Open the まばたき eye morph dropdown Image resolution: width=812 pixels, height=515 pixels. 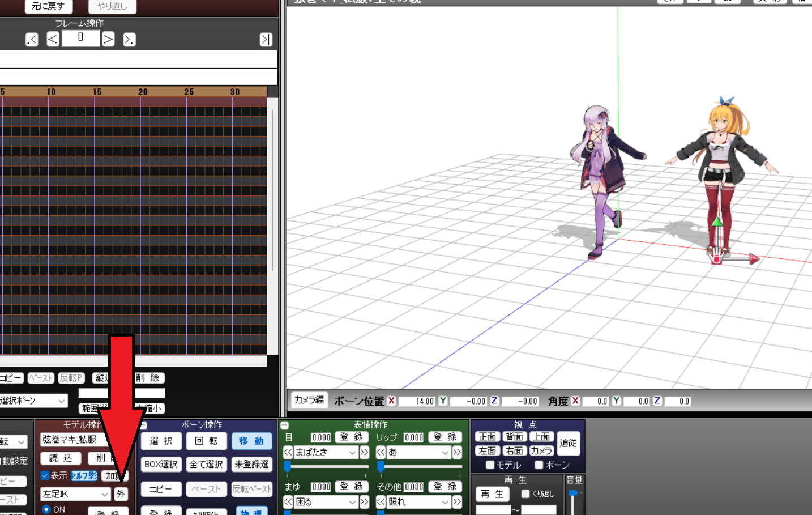pyautogui.click(x=326, y=452)
